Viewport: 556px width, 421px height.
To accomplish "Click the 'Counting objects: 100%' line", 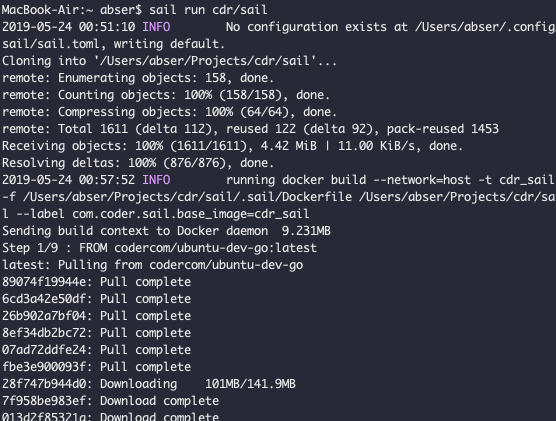I will [x=166, y=95].
